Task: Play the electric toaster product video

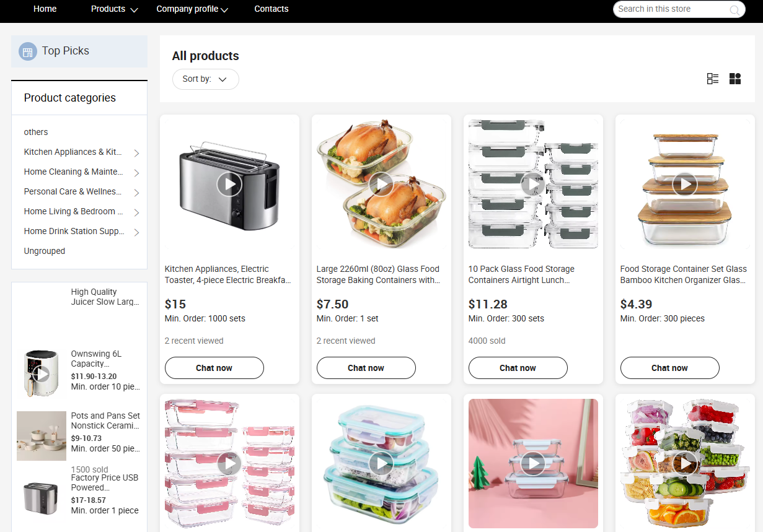Action: pos(229,184)
